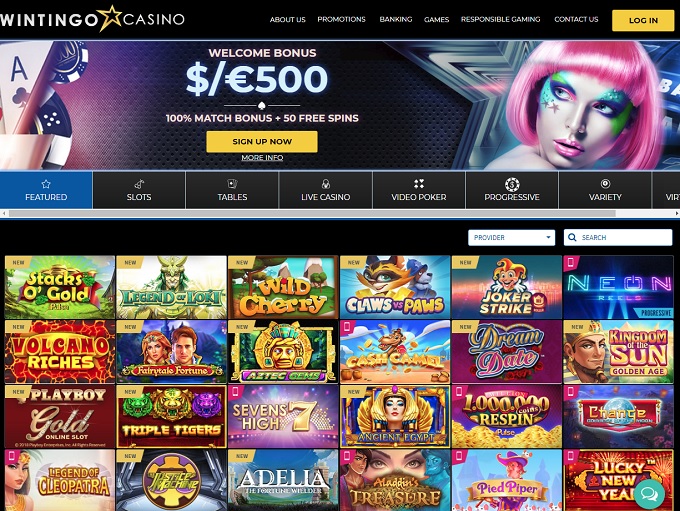Open the Progressive chip icon category
Screen dimensions: 680x511
pos(512,184)
